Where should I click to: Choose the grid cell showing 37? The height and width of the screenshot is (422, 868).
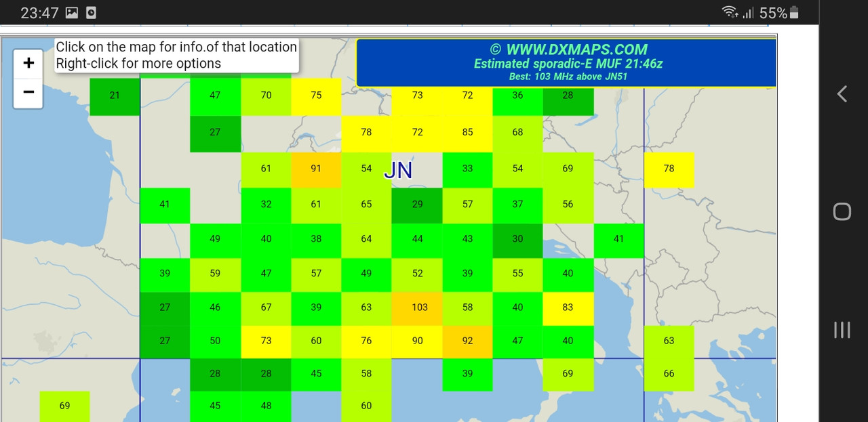pyautogui.click(x=517, y=205)
